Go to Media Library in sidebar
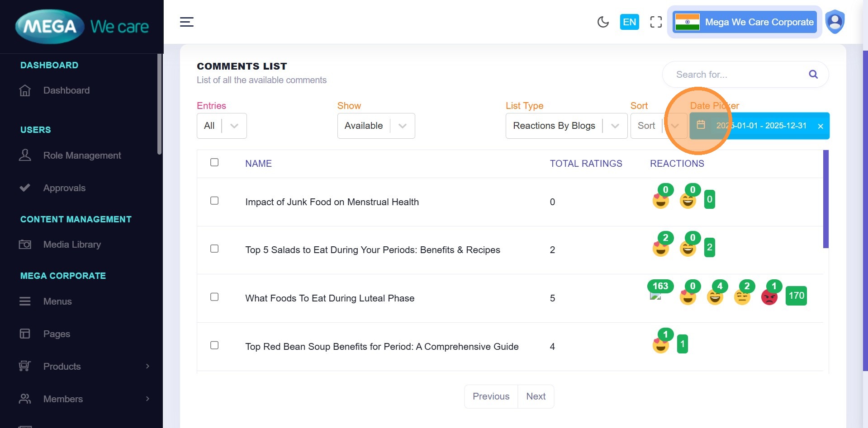 tap(72, 245)
